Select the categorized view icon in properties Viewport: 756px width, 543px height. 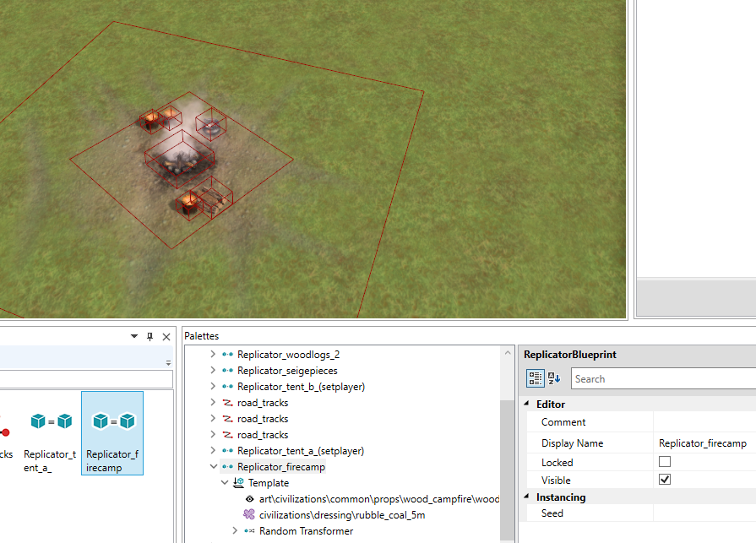pos(535,378)
